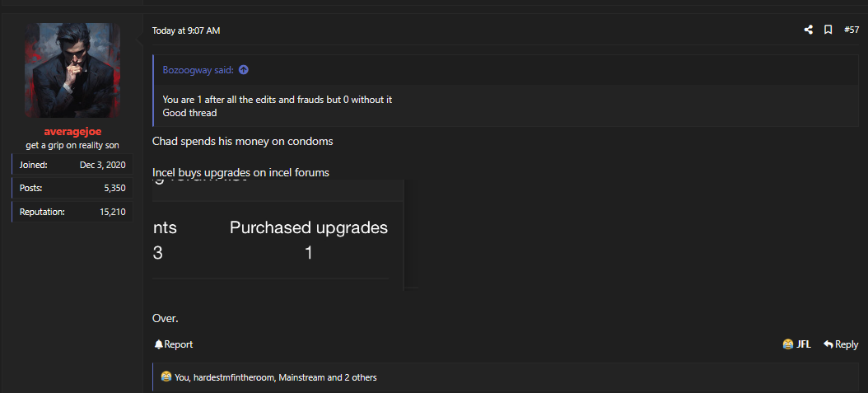Click the 'Today at 9:07 AM' timestamp
This screenshot has width=868, height=393.
(x=186, y=30)
